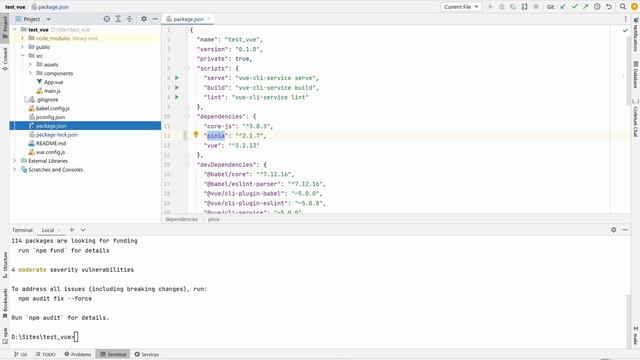
Task: Open the Commit tool window
Action: point(5,59)
